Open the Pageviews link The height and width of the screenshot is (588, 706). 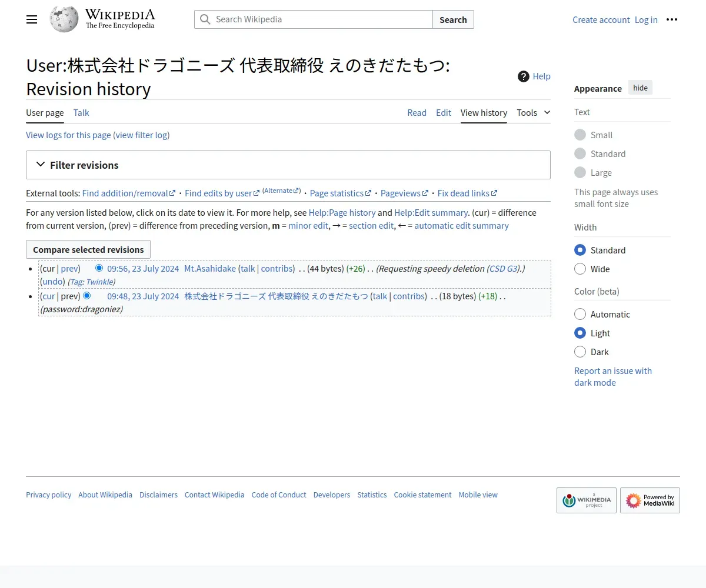(x=404, y=193)
